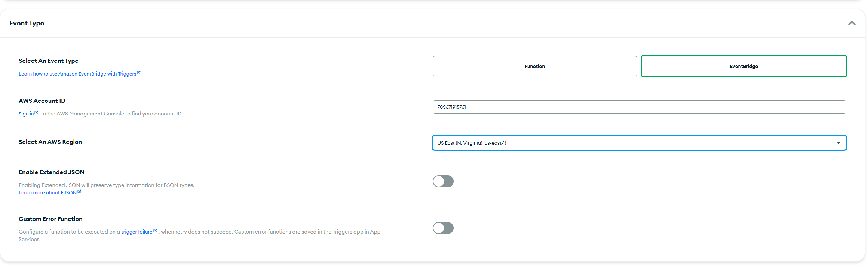The image size is (868, 265).
Task: Toggle Custom Error Function switch
Action: (x=443, y=228)
